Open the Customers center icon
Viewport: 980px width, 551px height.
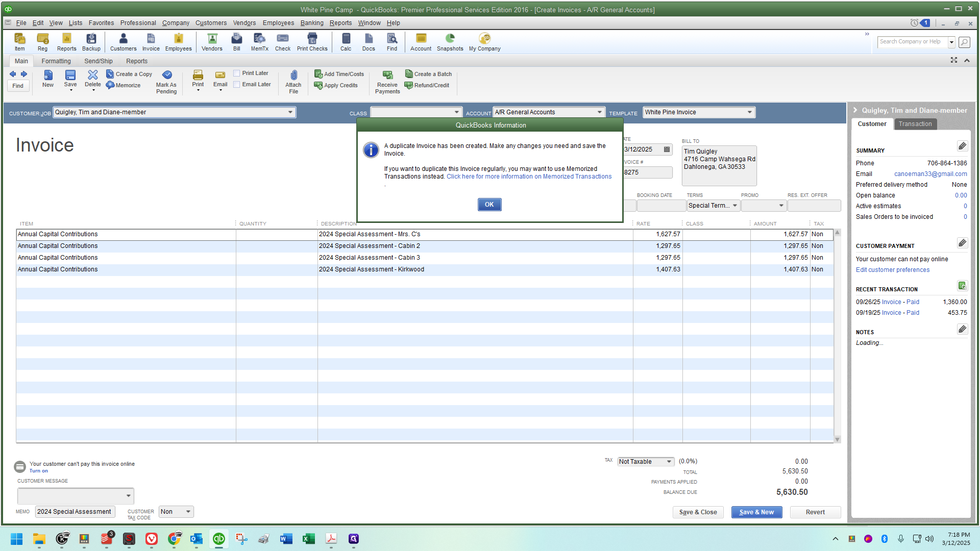pyautogui.click(x=123, y=42)
